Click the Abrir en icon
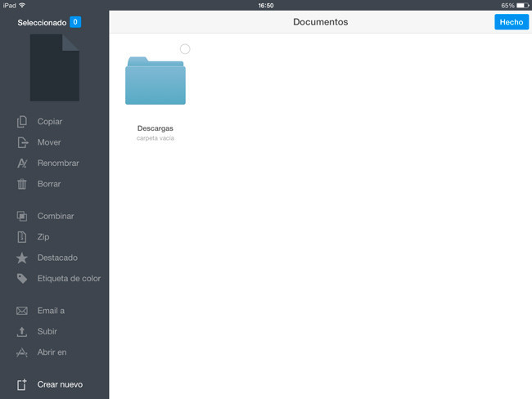The height and width of the screenshot is (399, 532). point(22,352)
